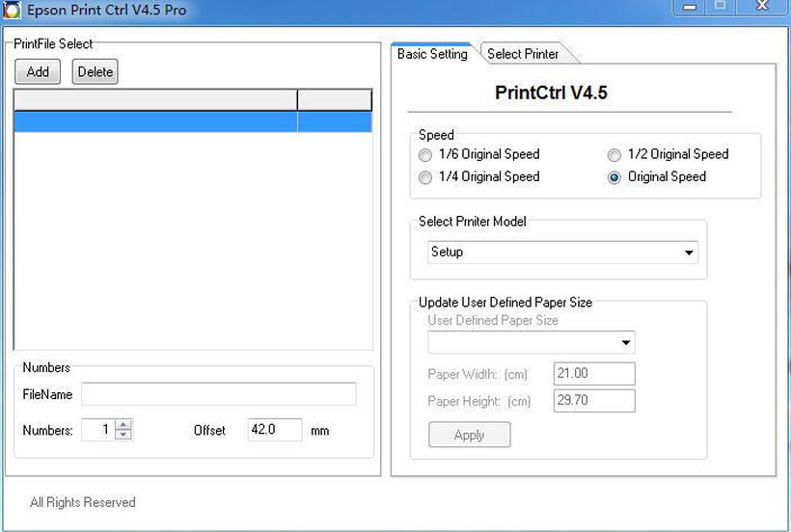Viewport: 791px width, 532px height.
Task: Open the Select Printer tab
Action: pyautogui.click(x=523, y=54)
